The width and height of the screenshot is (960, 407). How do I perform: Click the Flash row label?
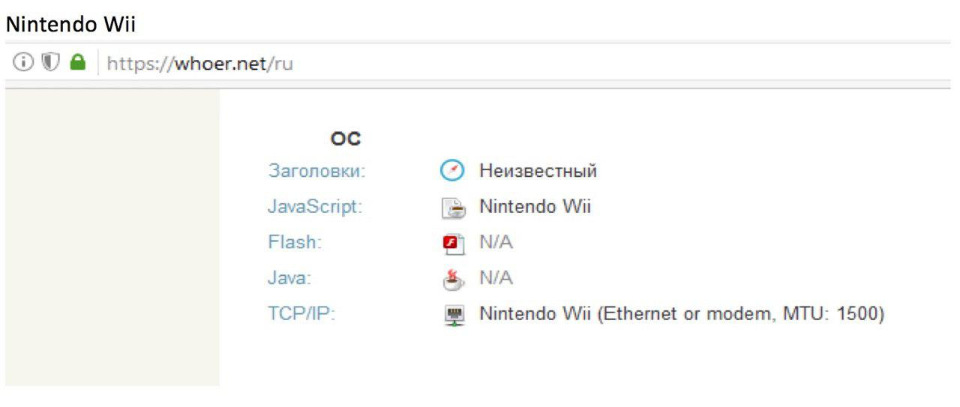coord(294,243)
